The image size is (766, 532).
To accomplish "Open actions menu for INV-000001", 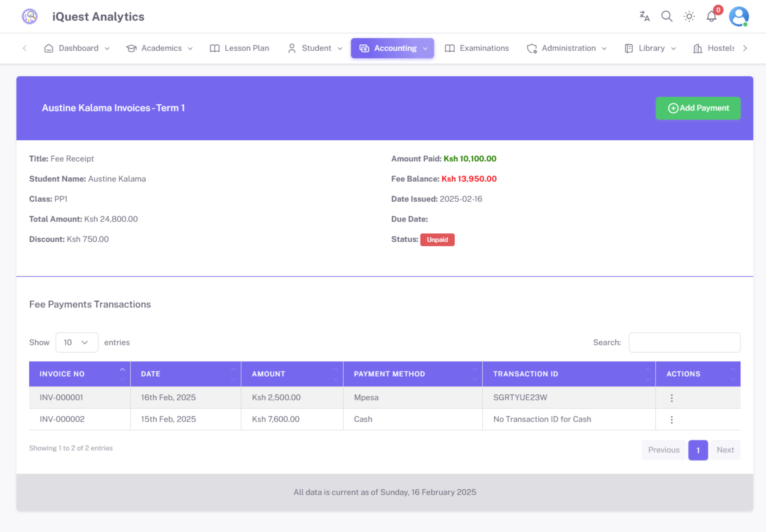I will coord(672,398).
